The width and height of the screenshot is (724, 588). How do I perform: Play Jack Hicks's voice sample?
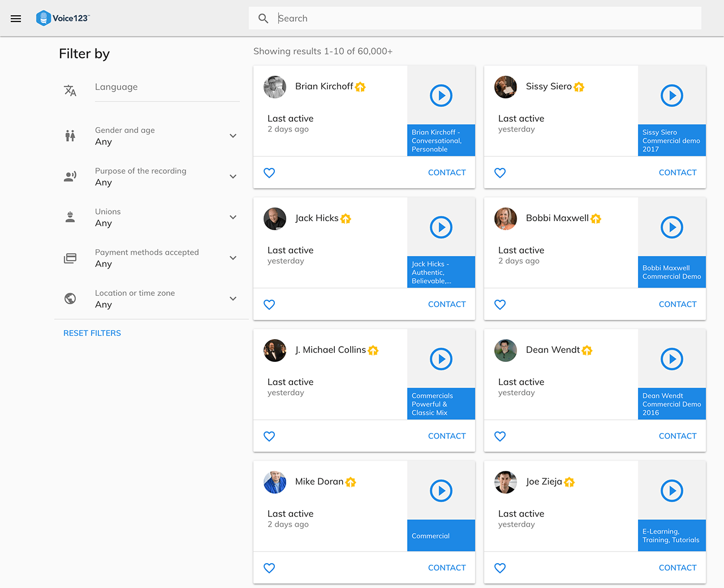coord(441,227)
